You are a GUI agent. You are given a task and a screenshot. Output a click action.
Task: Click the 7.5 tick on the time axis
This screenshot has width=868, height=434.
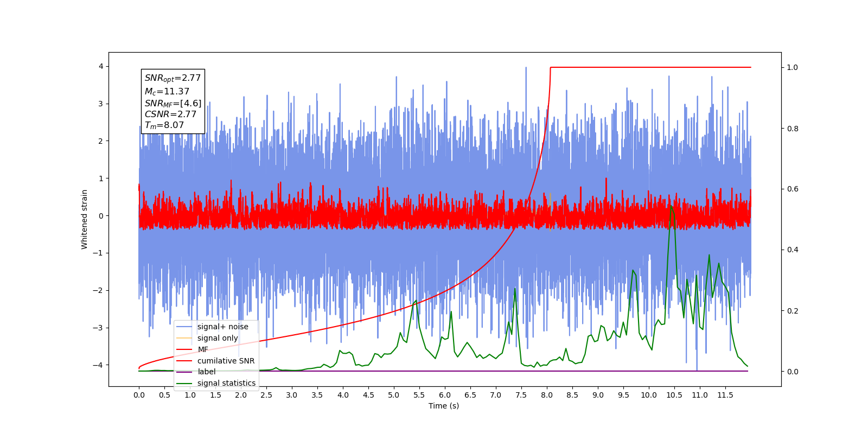(x=521, y=395)
